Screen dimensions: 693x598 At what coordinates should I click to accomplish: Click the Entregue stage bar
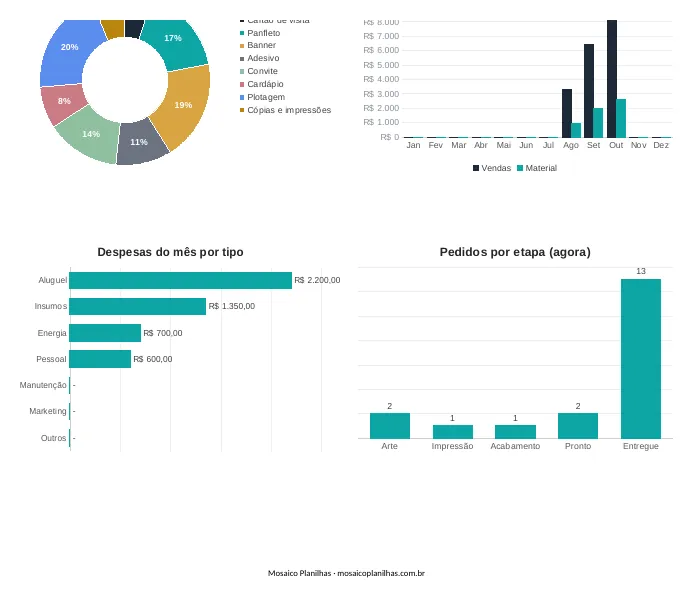(x=641, y=359)
